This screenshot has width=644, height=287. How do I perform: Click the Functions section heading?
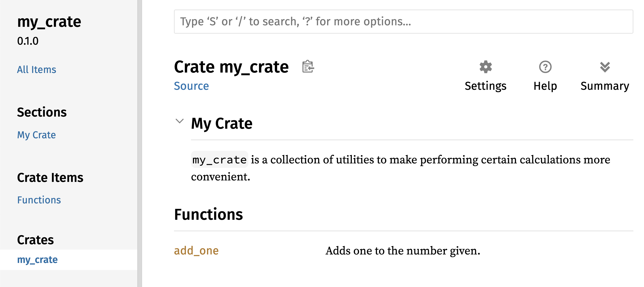[x=208, y=214]
